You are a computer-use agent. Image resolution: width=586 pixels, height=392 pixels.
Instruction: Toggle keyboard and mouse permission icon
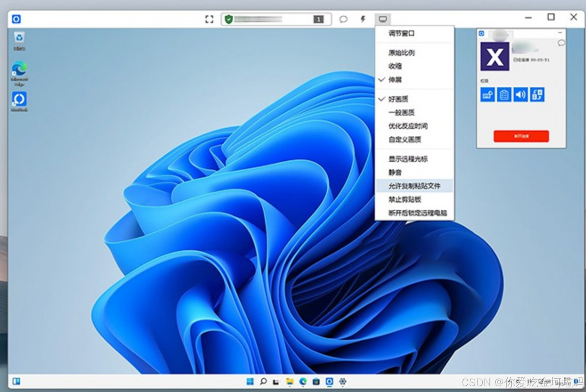(488, 94)
